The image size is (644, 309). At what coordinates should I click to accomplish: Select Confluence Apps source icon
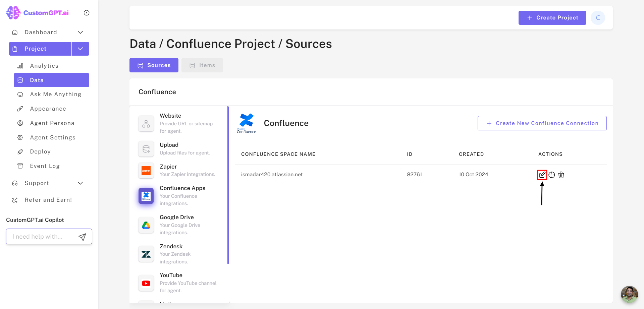[x=146, y=196]
